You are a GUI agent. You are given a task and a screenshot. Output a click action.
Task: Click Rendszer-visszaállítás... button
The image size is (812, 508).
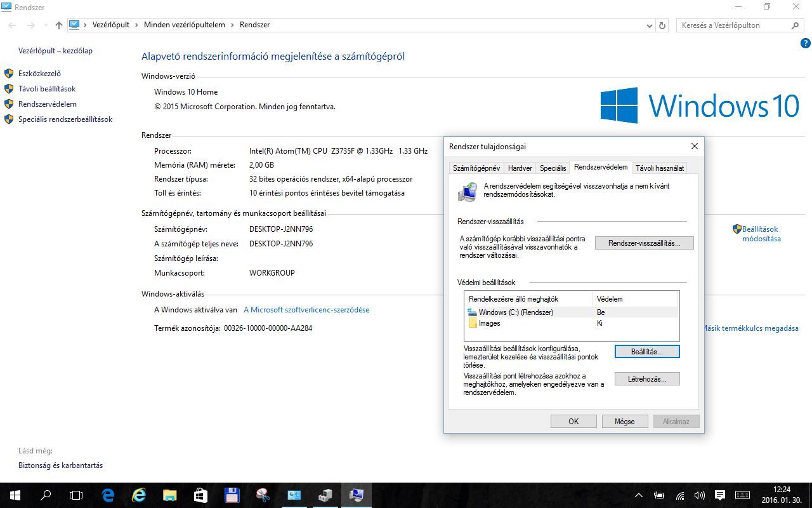pyautogui.click(x=644, y=243)
